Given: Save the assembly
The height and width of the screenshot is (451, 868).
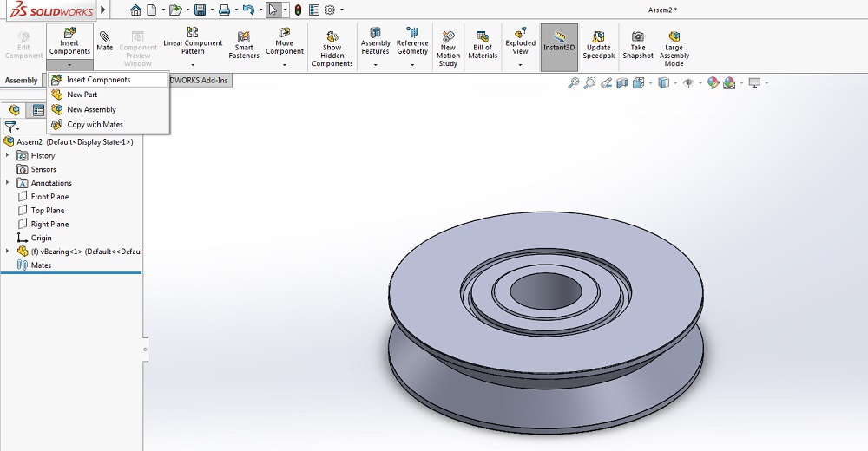Looking at the screenshot, I should point(200,10).
